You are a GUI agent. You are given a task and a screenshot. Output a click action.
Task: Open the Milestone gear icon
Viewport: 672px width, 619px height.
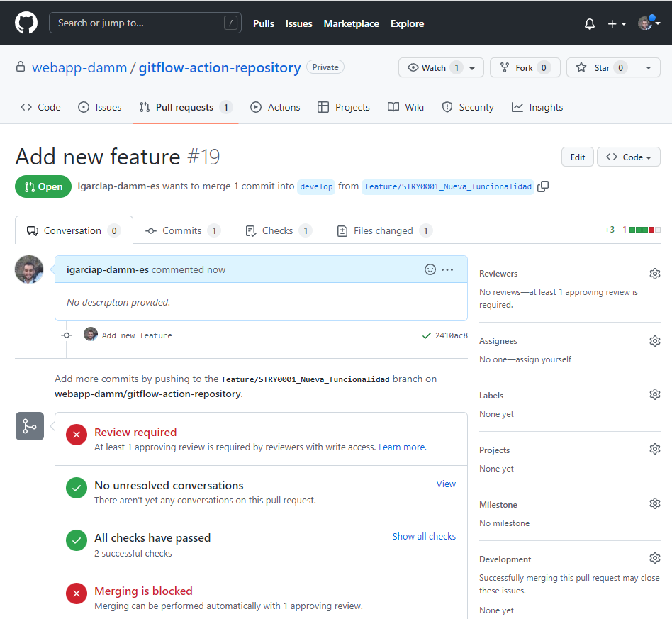(x=654, y=503)
